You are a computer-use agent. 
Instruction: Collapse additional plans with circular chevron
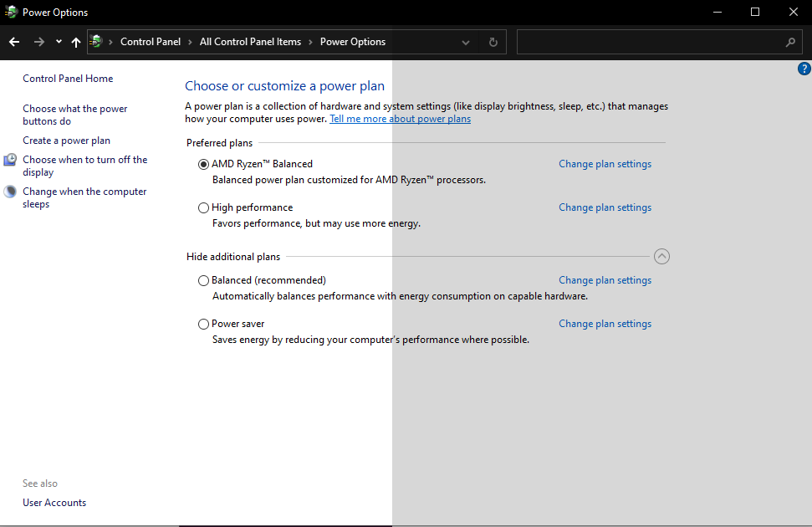pos(661,257)
